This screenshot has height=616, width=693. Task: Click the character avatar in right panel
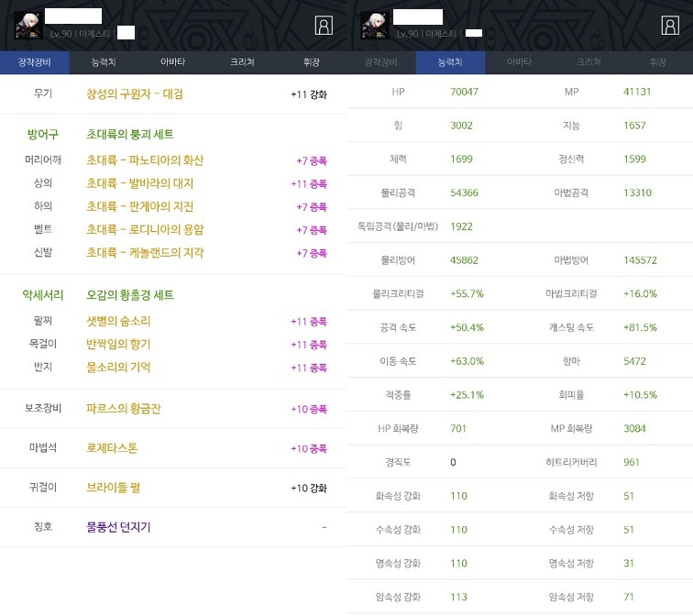pyautogui.click(x=375, y=25)
